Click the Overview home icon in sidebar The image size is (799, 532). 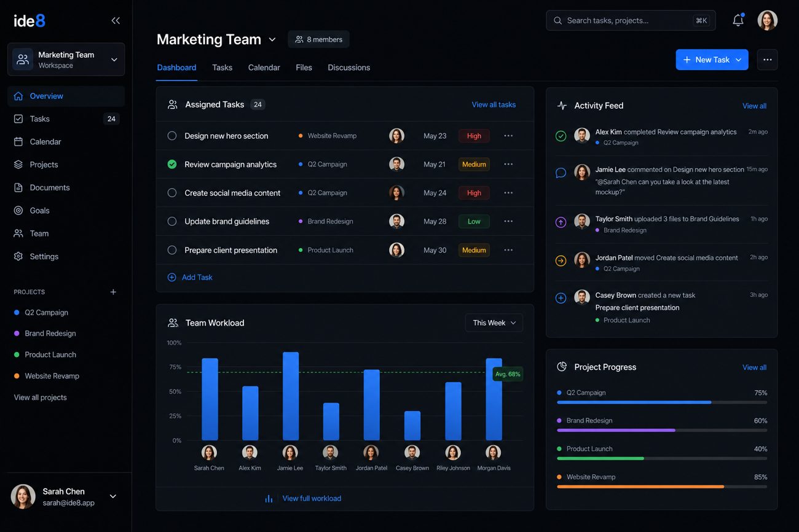(18, 96)
